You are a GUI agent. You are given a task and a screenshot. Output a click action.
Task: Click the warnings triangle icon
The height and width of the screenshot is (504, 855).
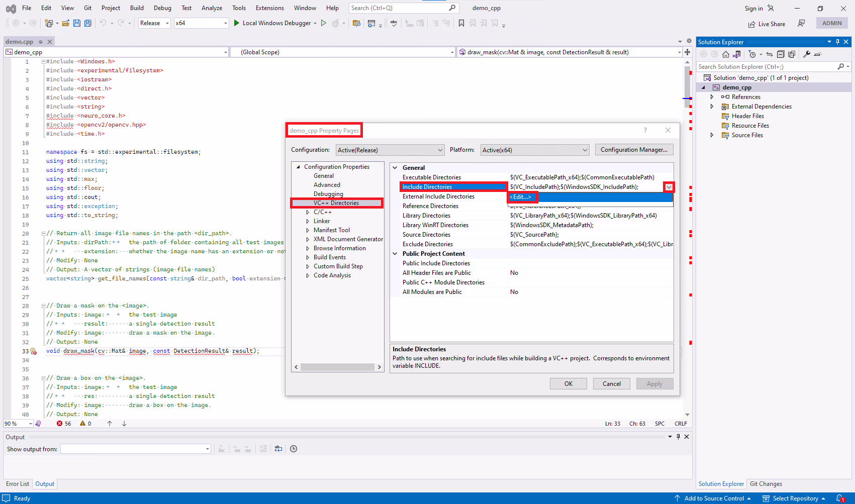[x=83, y=424]
